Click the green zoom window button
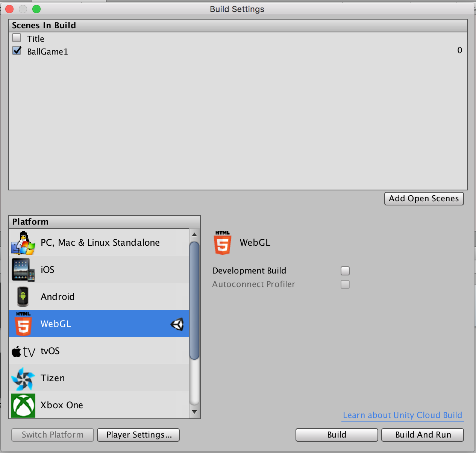The width and height of the screenshot is (476, 453). pyautogui.click(x=36, y=9)
